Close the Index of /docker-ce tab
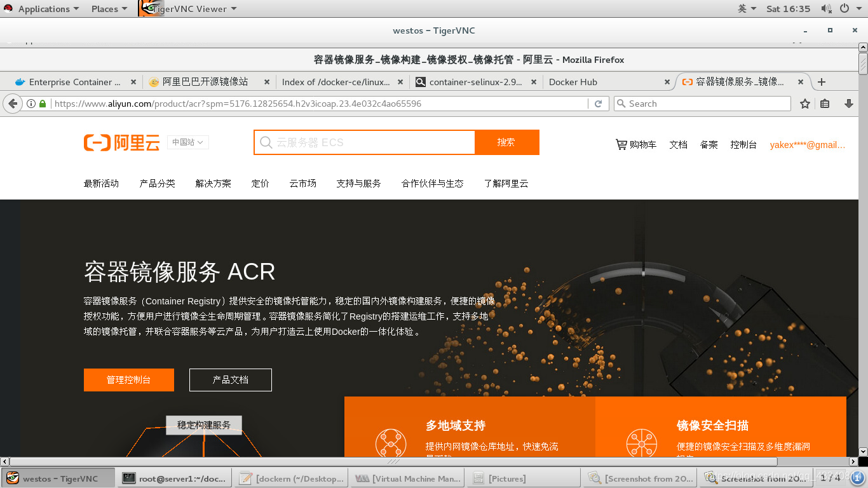Viewport: 868px width, 488px height. click(400, 82)
